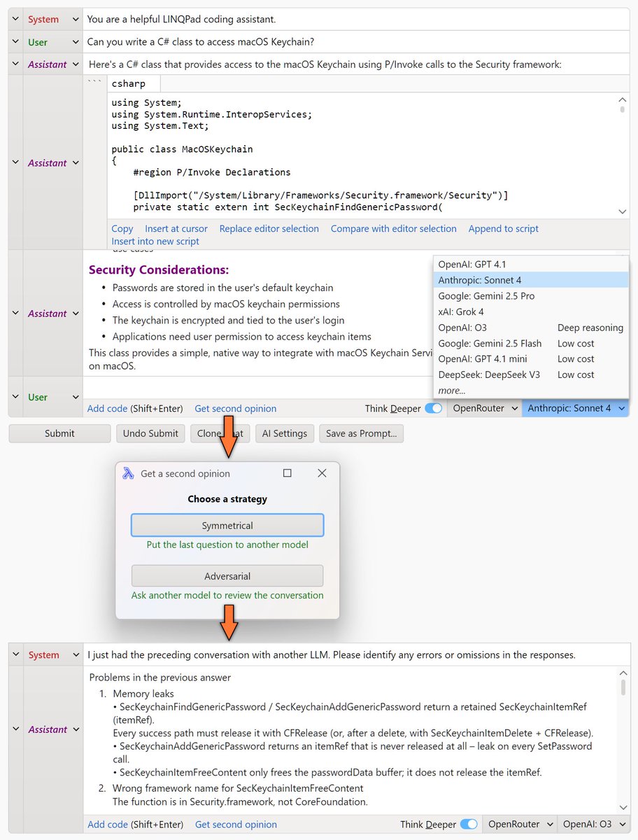
Task: Click 'Replace editor selection' link
Action: tap(269, 229)
